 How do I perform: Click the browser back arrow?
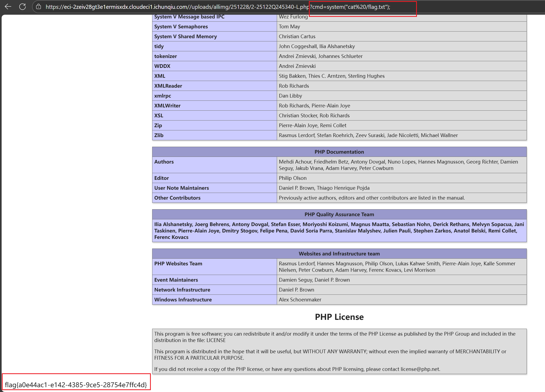[8, 7]
